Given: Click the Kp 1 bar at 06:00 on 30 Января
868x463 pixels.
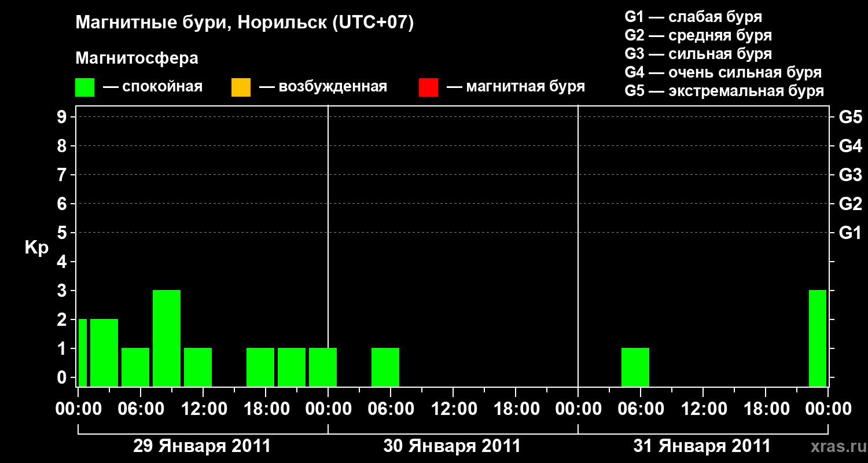Looking at the screenshot, I should (x=385, y=367).
